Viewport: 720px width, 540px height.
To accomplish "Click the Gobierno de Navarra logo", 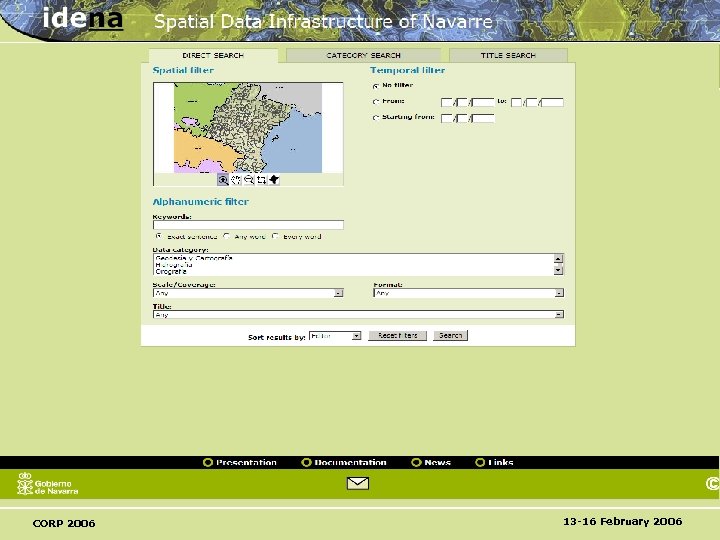I will click(x=48, y=484).
